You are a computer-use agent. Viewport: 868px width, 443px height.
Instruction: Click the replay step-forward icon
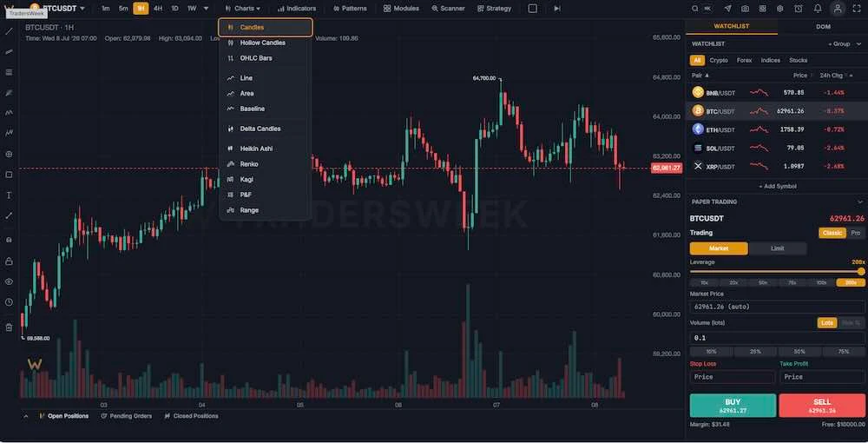(x=557, y=9)
